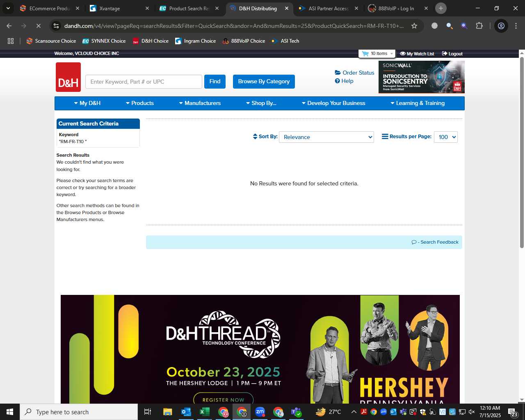Open the Windows Start menu

pyautogui.click(x=10, y=412)
